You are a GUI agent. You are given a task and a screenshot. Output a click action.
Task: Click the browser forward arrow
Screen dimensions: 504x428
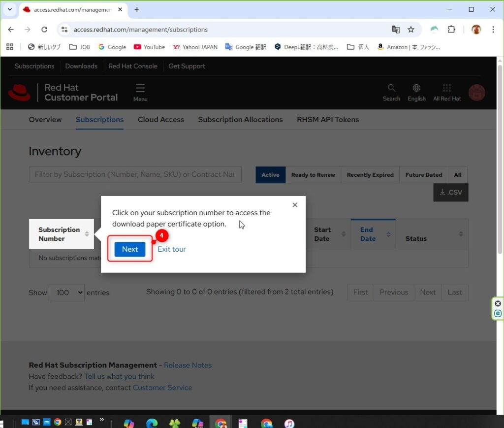pyautogui.click(x=28, y=30)
